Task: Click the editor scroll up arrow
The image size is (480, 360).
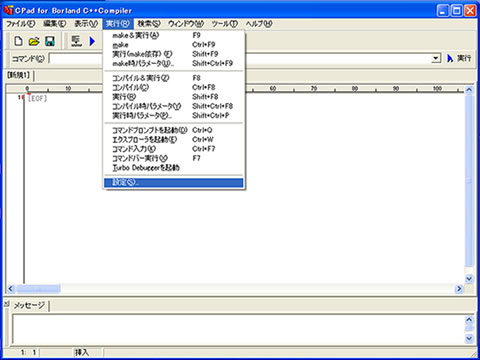Action: point(469,90)
